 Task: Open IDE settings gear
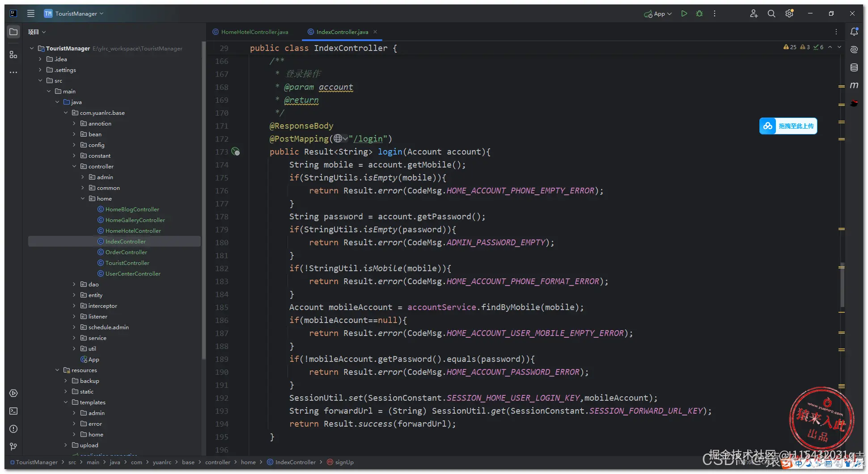789,13
